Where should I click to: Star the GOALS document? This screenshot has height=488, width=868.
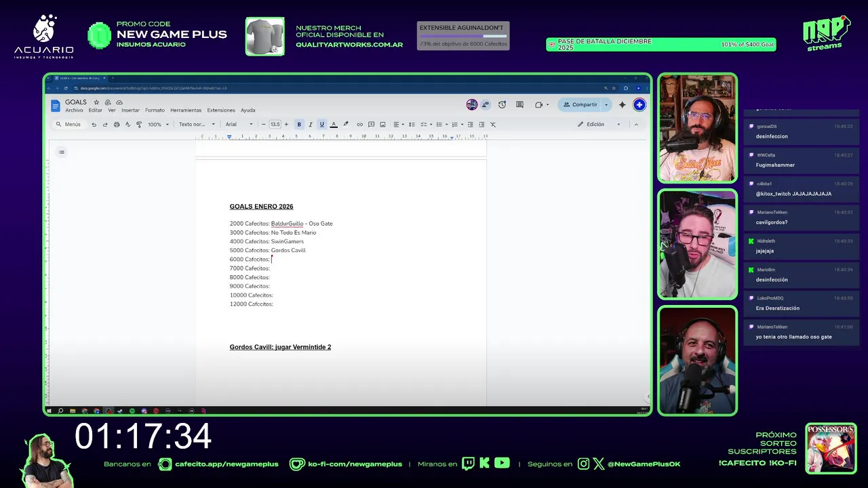point(96,102)
